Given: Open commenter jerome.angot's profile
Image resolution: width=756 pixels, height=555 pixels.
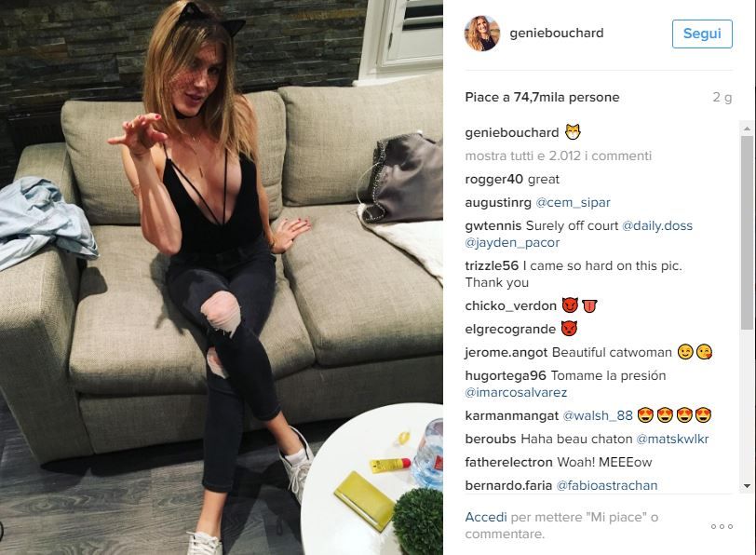Looking at the screenshot, I should coord(506,353).
